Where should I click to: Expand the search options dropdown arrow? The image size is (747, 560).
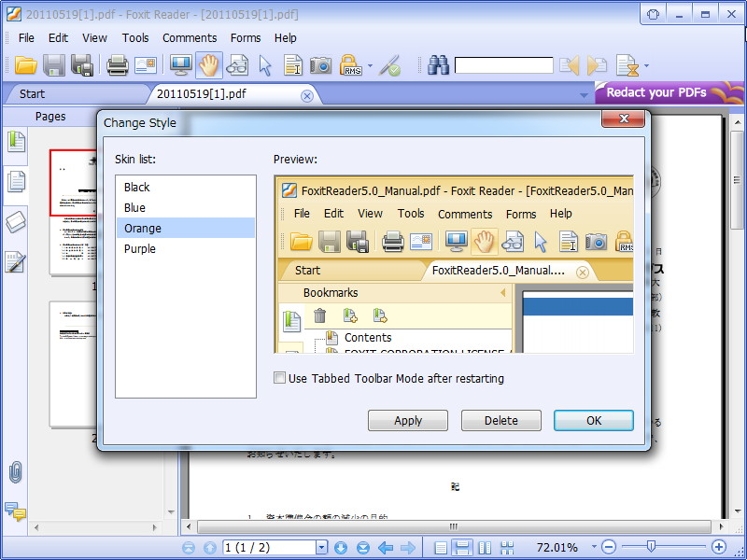point(646,65)
